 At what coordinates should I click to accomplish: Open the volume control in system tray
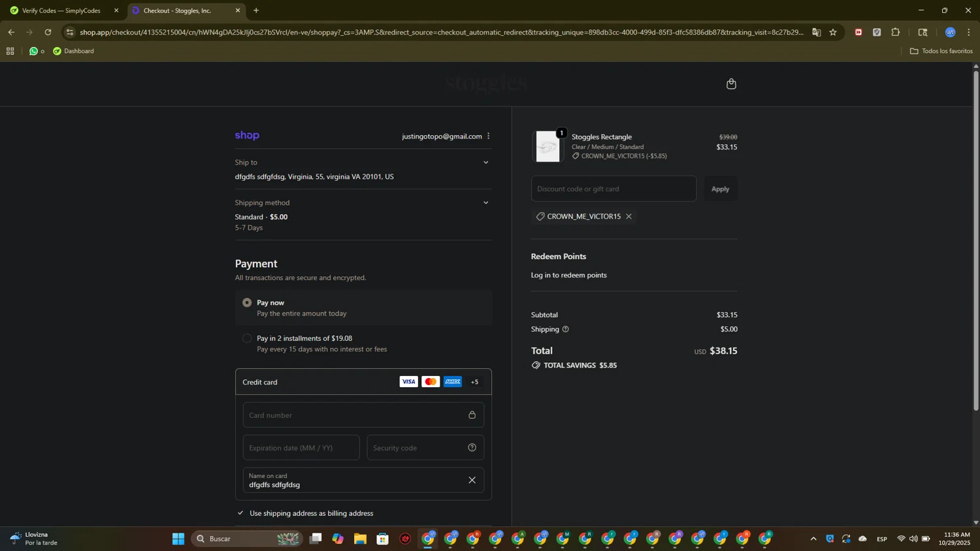913,539
